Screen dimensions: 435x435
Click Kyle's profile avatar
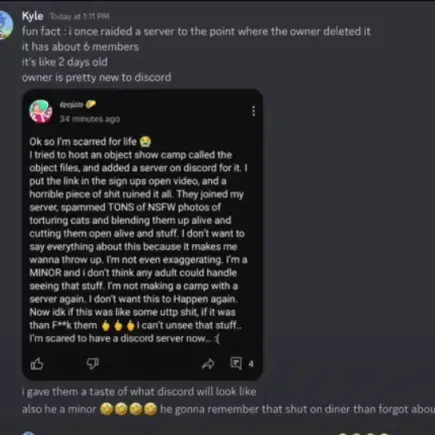coord(6,25)
